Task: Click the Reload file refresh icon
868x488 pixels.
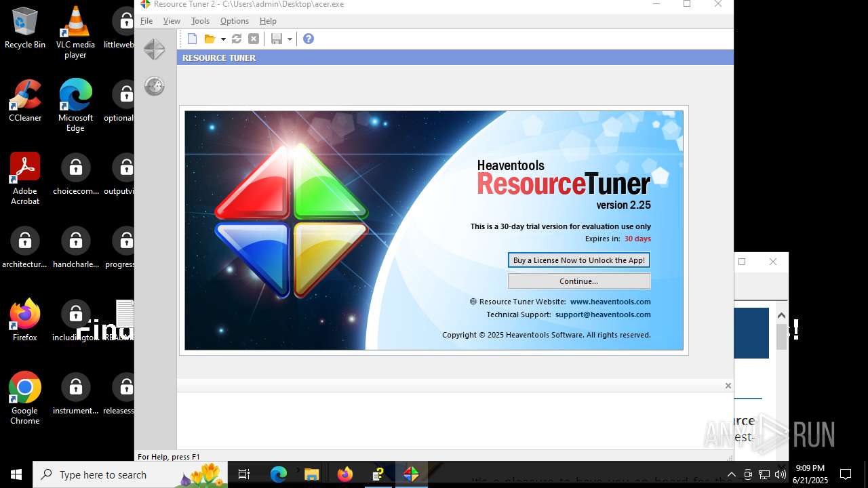Action: 237,39
